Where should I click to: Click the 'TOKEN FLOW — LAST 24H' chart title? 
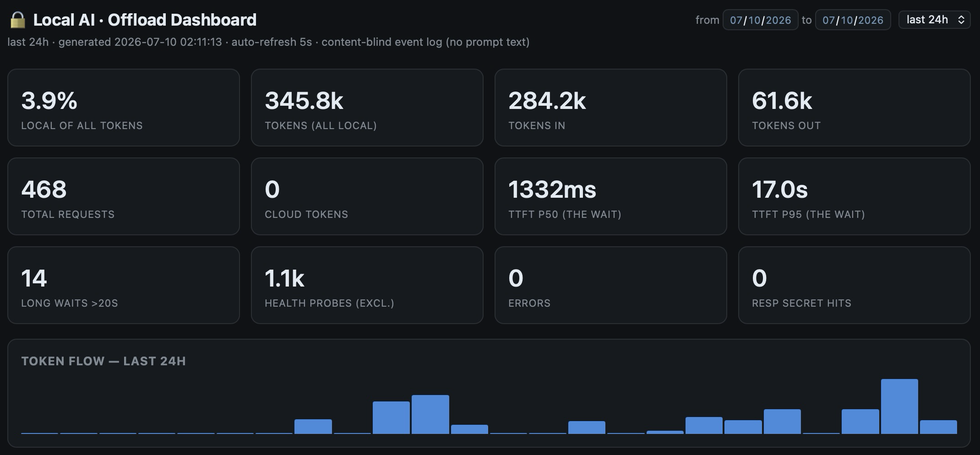point(103,361)
